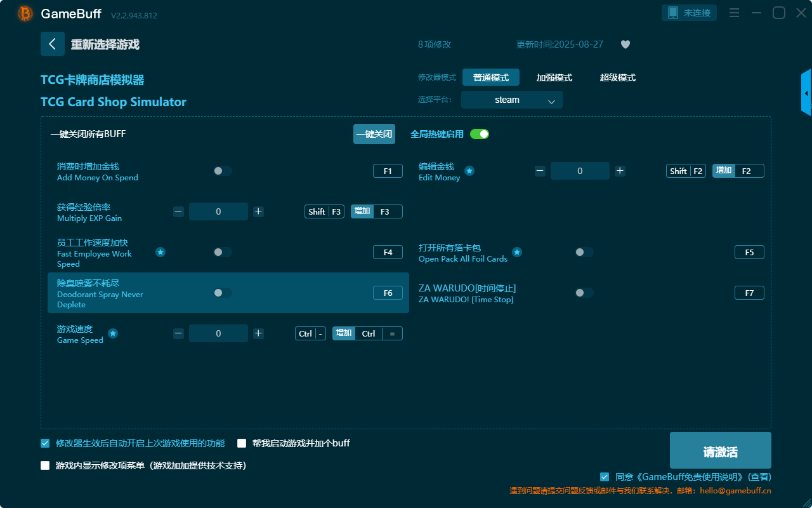The image size is (812, 508).
Task: Click star badge beside Fast Employee Work Speed
Action: [x=160, y=252]
